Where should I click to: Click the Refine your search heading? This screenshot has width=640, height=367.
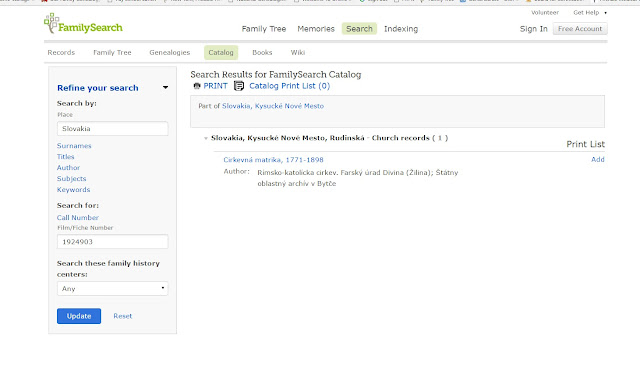click(98, 88)
